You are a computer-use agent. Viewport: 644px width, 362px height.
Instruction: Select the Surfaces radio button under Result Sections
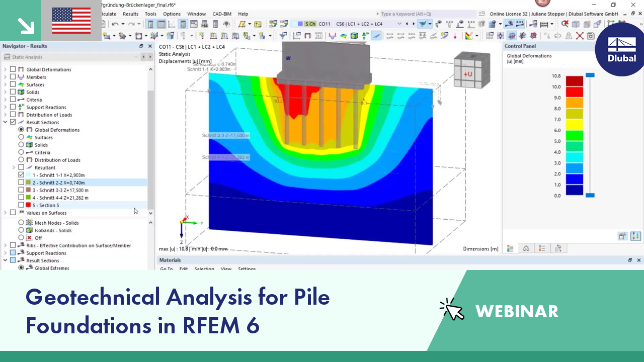pyautogui.click(x=21, y=137)
